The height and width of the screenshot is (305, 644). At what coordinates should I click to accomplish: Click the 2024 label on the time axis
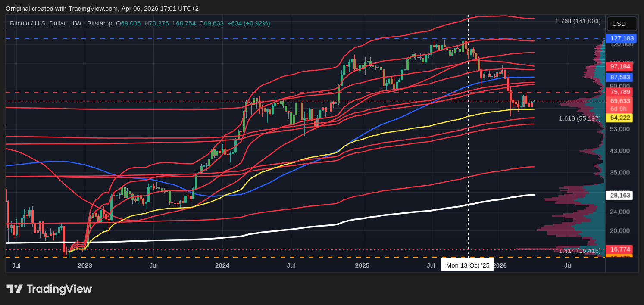222,265
